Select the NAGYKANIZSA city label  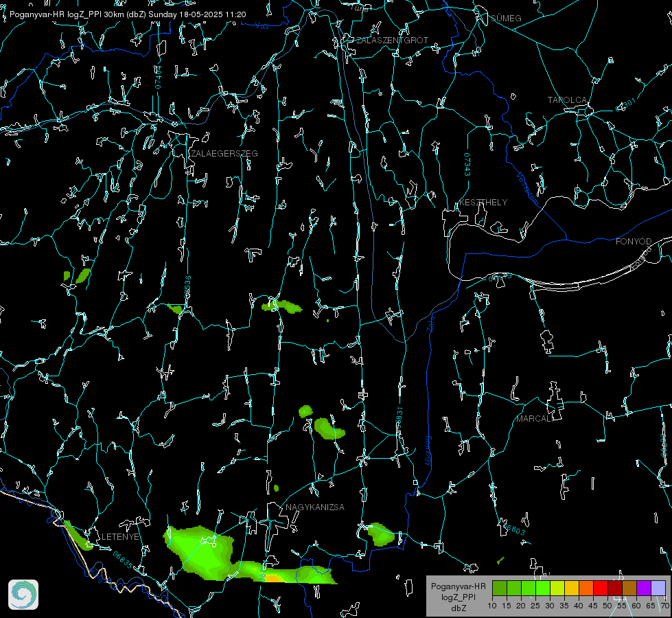(315, 507)
